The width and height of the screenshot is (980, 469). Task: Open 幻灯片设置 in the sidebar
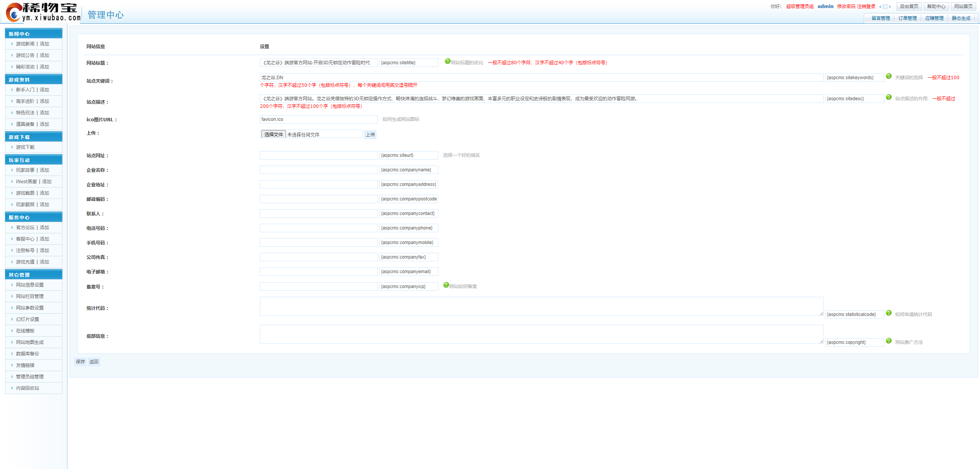(28, 319)
